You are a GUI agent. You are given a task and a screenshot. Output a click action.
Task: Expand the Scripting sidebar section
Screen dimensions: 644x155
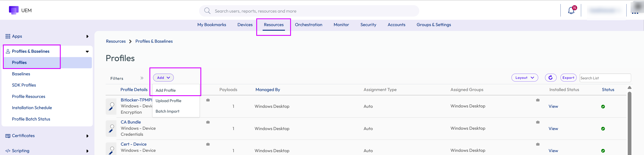[87, 151]
